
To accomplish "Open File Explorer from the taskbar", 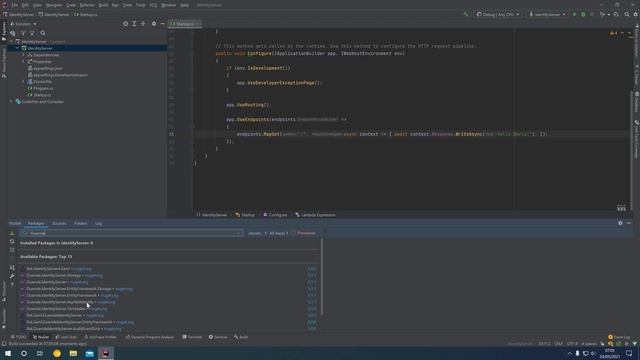I will (x=73, y=353).
